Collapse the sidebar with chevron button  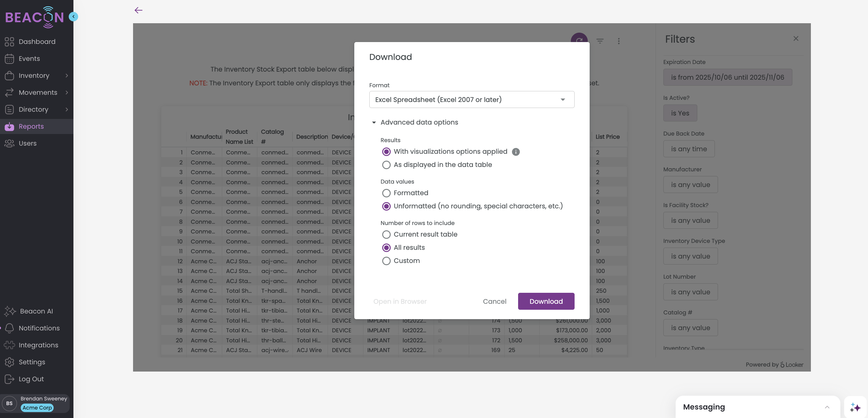tap(73, 17)
